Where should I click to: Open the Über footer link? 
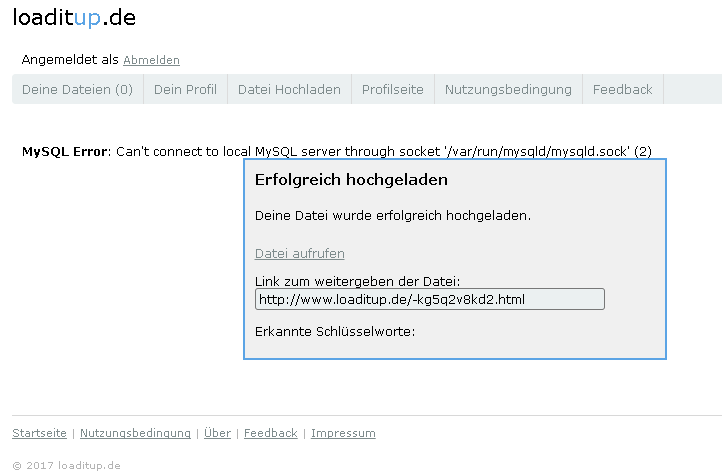[217, 433]
